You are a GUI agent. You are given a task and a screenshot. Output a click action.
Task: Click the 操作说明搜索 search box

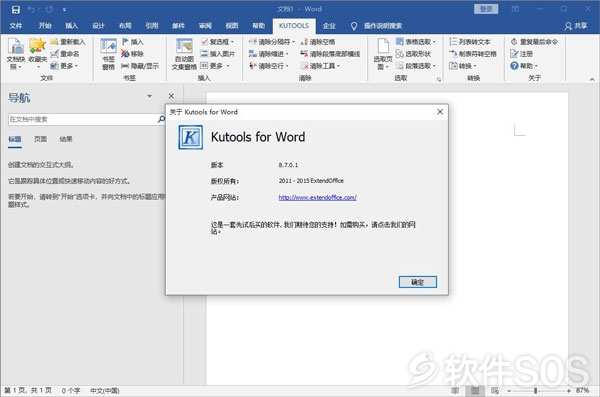click(x=376, y=26)
